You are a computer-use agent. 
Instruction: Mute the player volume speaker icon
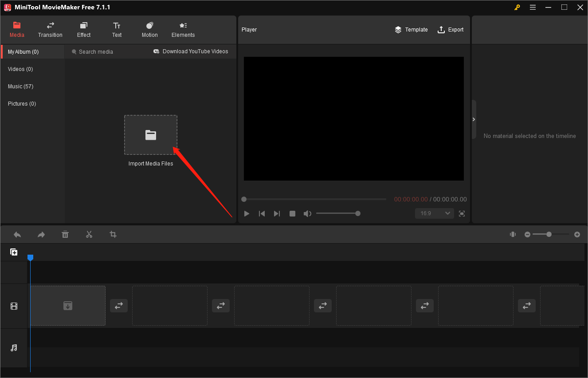[307, 213]
